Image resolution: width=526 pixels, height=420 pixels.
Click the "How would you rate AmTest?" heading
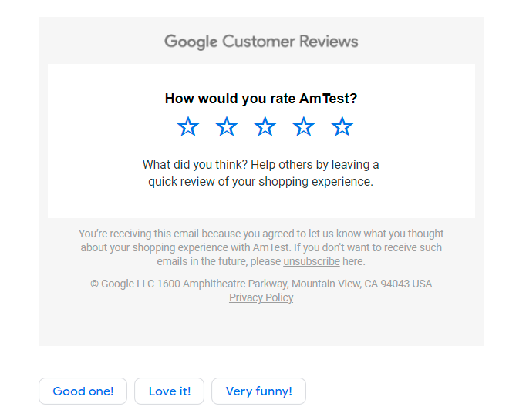click(261, 99)
